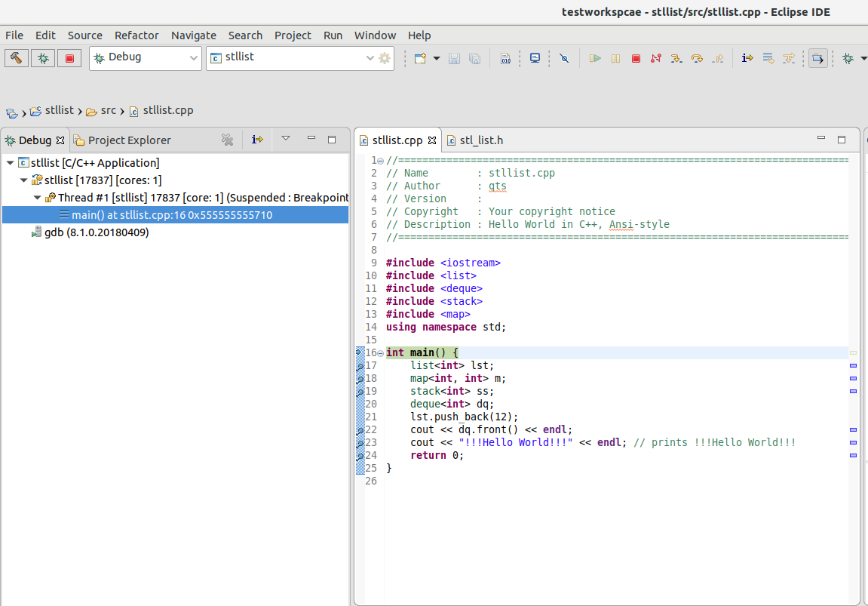Image resolution: width=868 pixels, height=606 pixels.
Task: Open the Debug view menu triangle
Action: coord(286,139)
